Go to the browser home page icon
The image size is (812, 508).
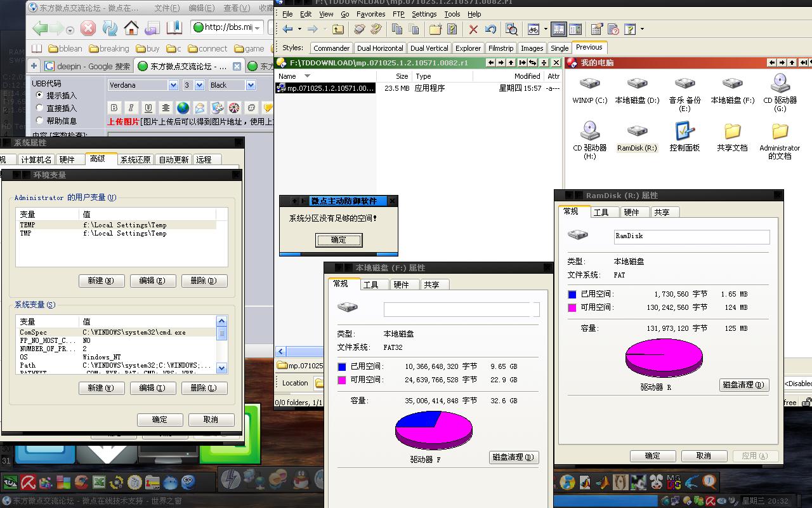pyautogui.click(x=131, y=27)
